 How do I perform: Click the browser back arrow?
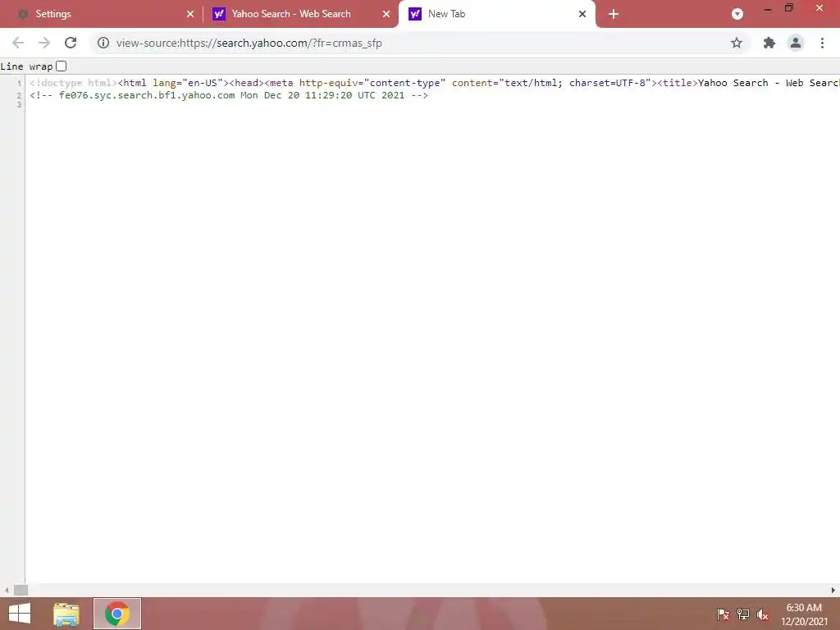click(18, 43)
